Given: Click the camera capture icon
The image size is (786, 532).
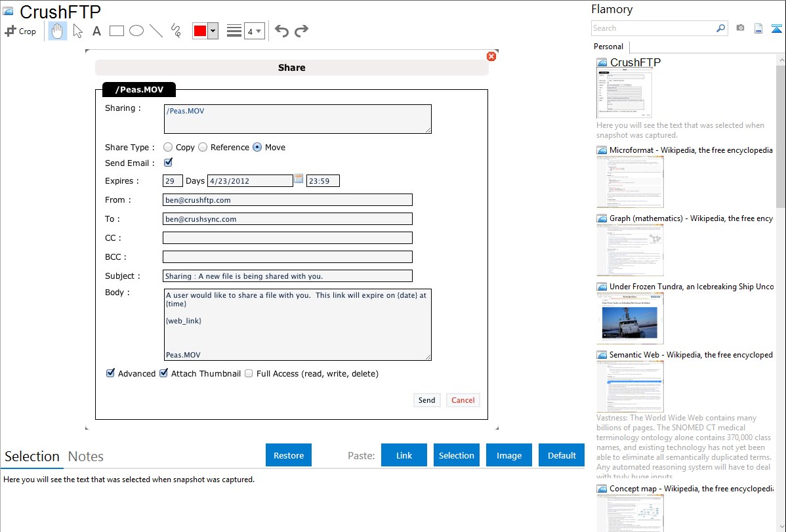Looking at the screenshot, I should [x=740, y=28].
